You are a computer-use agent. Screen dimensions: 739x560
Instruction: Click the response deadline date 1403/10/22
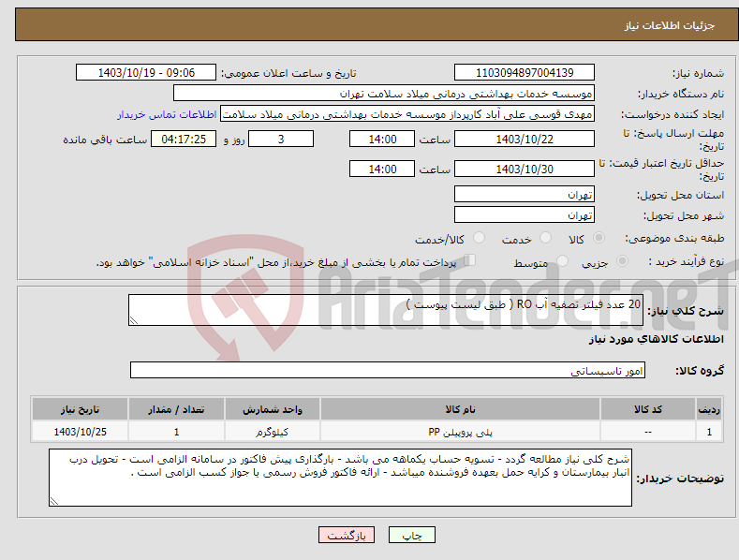525,139
